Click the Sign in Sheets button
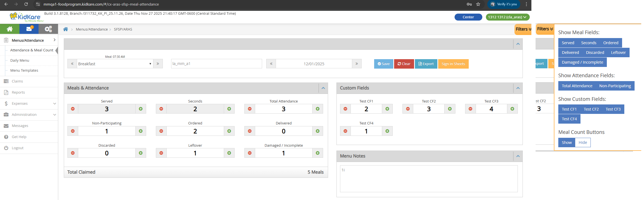644x200 pixels. [x=453, y=64]
